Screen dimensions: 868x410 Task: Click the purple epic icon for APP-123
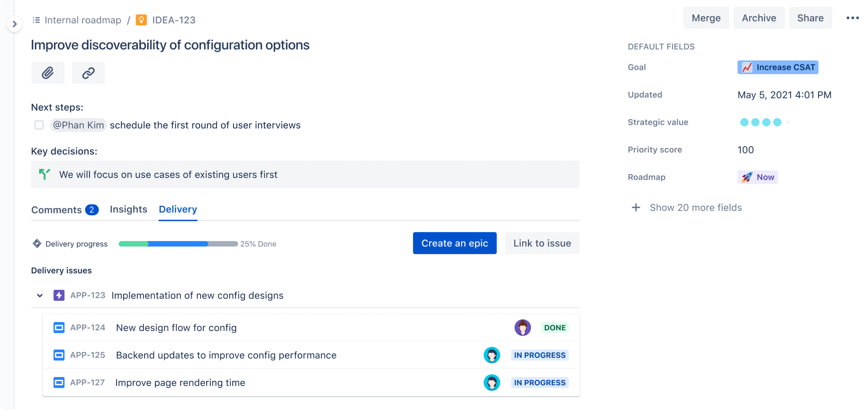tap(59, 295)
